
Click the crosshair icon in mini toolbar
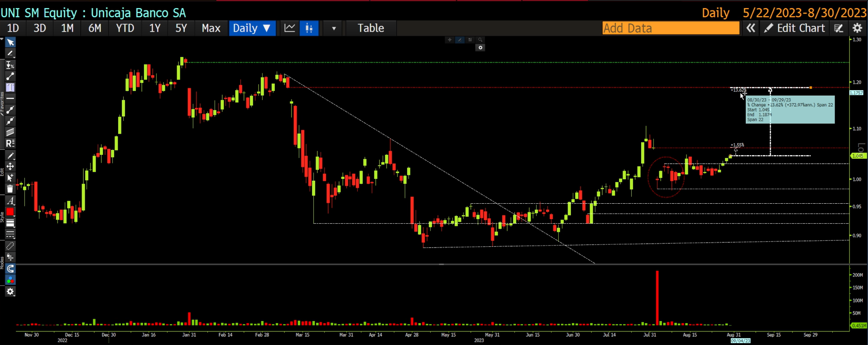click(450, 40)
